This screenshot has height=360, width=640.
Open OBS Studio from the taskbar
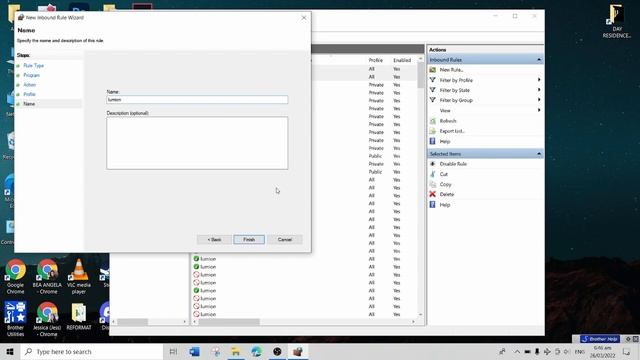[277, 351]
